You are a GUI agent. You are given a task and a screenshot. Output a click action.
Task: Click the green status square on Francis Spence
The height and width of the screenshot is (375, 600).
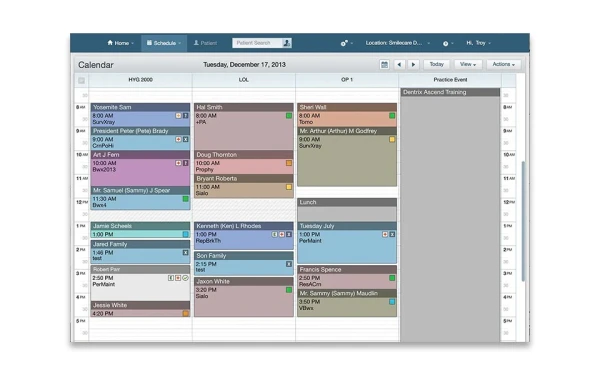pos(392,278)
